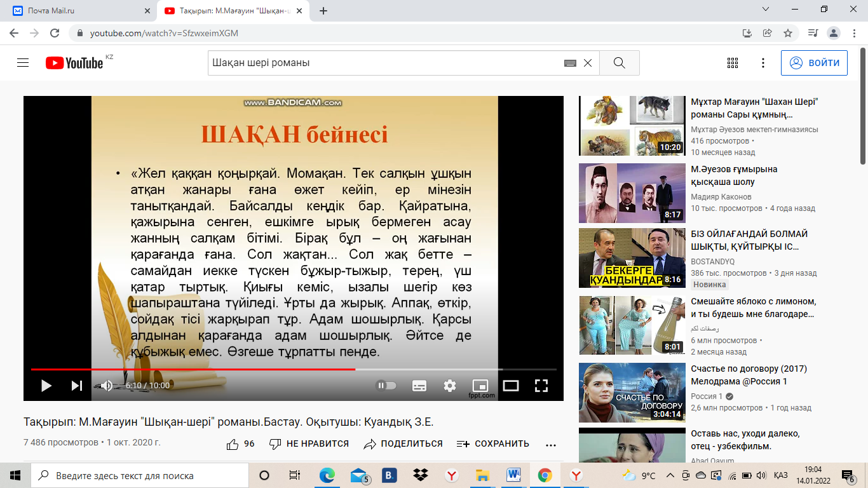Toggle subtitles in the player
The width and height of the screenshot is (868, 488).
[419, 385]
